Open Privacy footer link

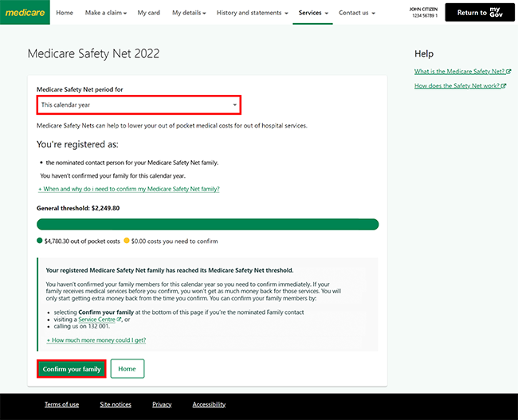(x=162, y=405)
